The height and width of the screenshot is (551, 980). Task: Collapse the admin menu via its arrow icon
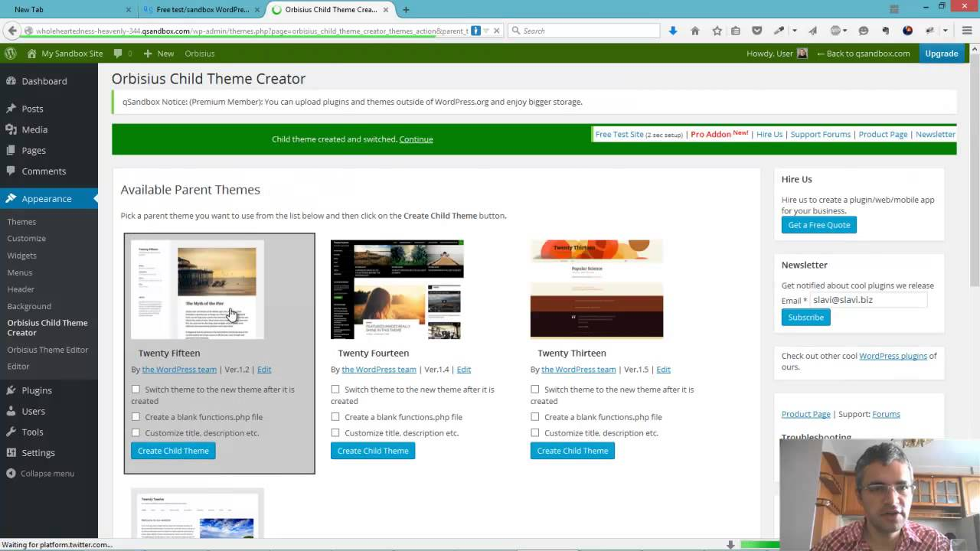click(x=15, y=473)
